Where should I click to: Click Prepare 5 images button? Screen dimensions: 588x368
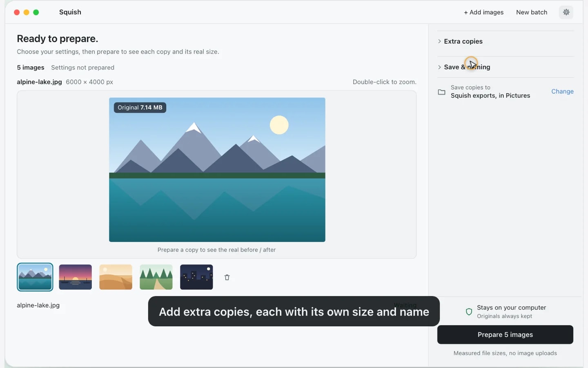point(505,334)
